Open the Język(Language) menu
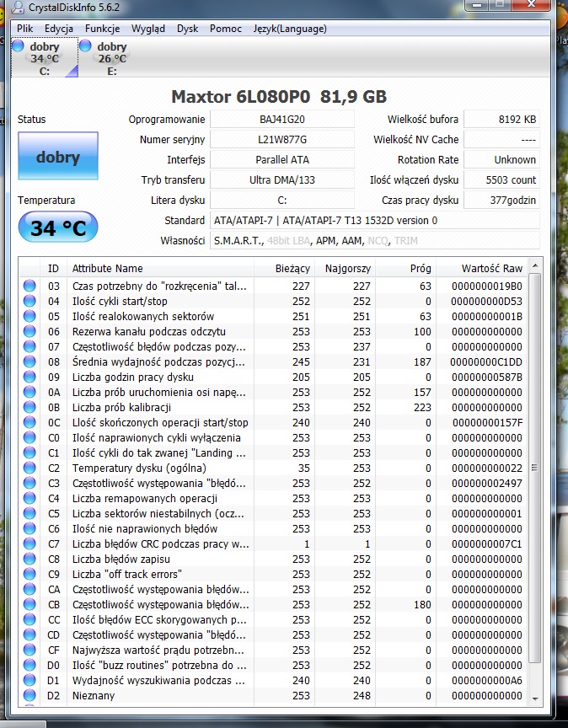 290,29
